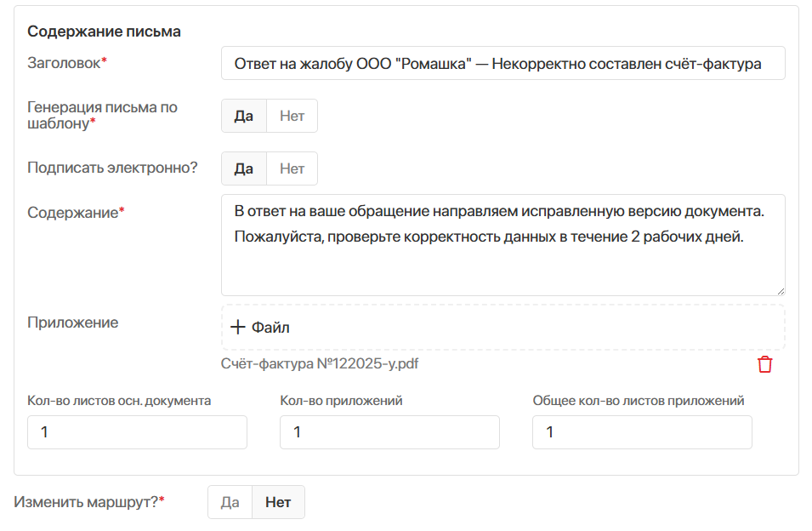Click the textarea resize handle corner
This screenshot has height=531, width=812.
[781, 289]
